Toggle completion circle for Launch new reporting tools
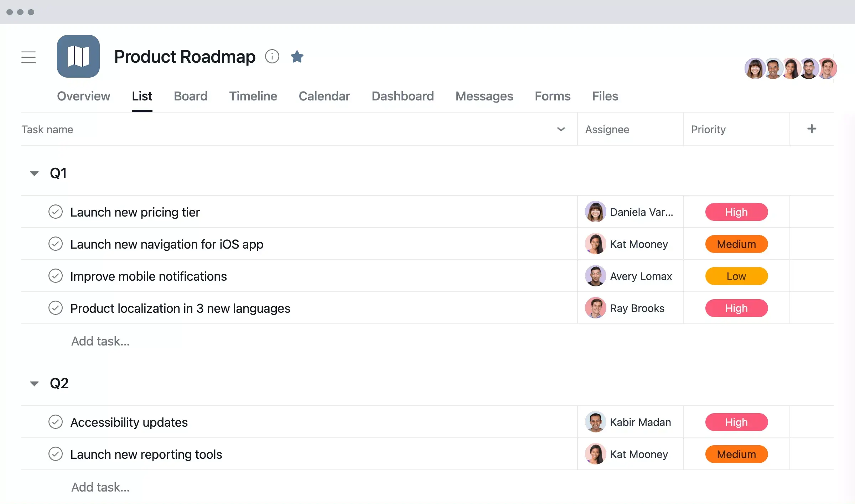The image size is (855, 504). click(x=56, y=454)
